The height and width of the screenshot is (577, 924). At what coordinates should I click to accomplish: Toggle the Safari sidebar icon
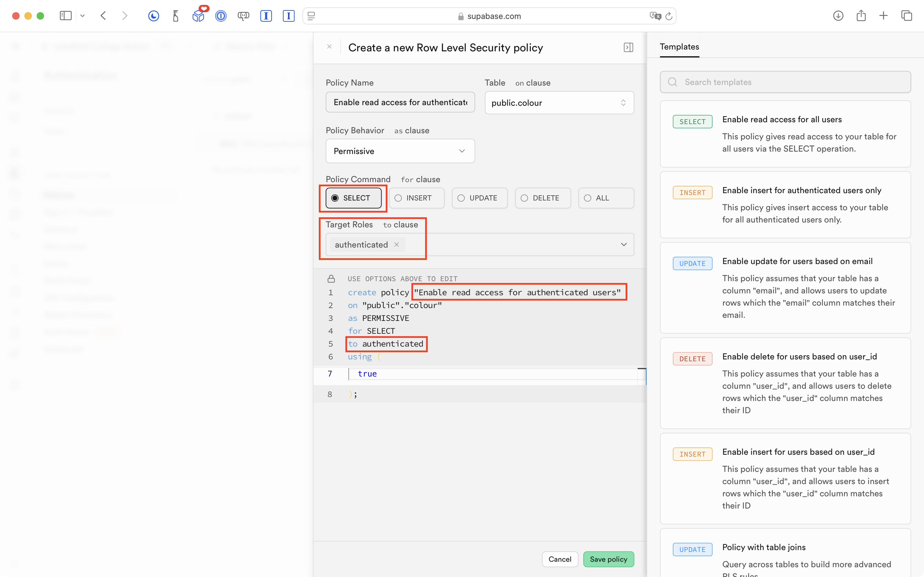pyautogui.click(x=66, y=16)
